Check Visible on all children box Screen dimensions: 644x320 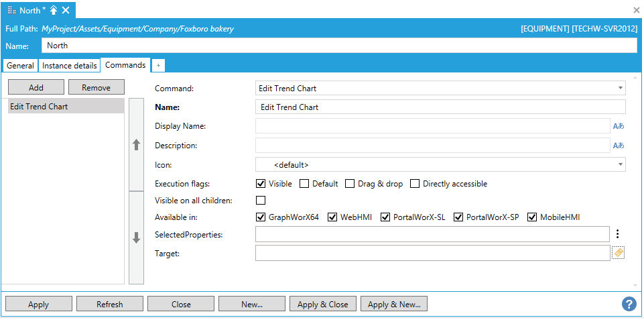point(261,201)
